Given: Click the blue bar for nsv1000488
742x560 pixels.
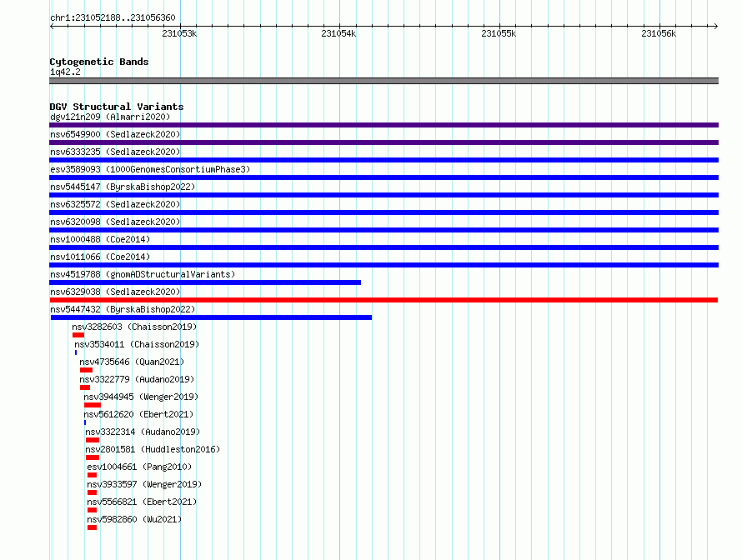Looking at the screenshot, I should click(384, 247).
